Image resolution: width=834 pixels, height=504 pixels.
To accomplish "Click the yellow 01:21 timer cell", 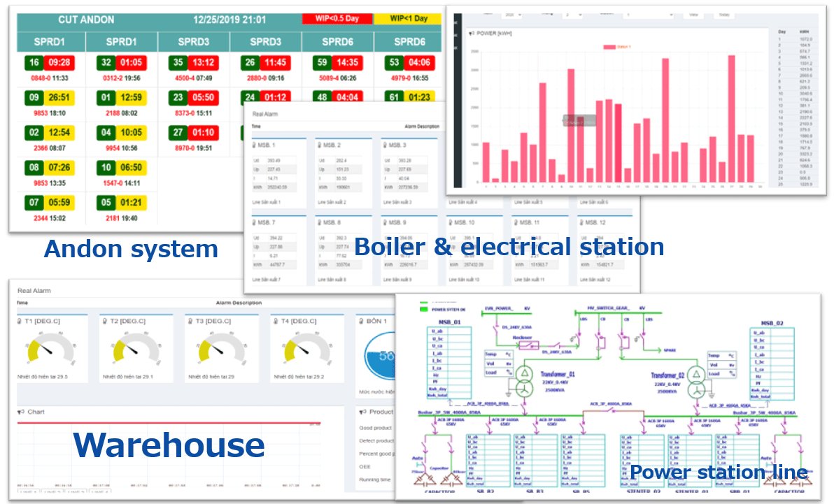I will click(x=131, y=203).
